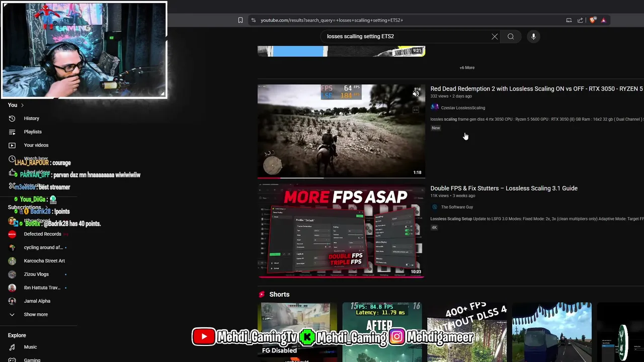Open Brave Rewards triangle icon
The height and width of the screenshot is (362, 644).
coord(603,20)
